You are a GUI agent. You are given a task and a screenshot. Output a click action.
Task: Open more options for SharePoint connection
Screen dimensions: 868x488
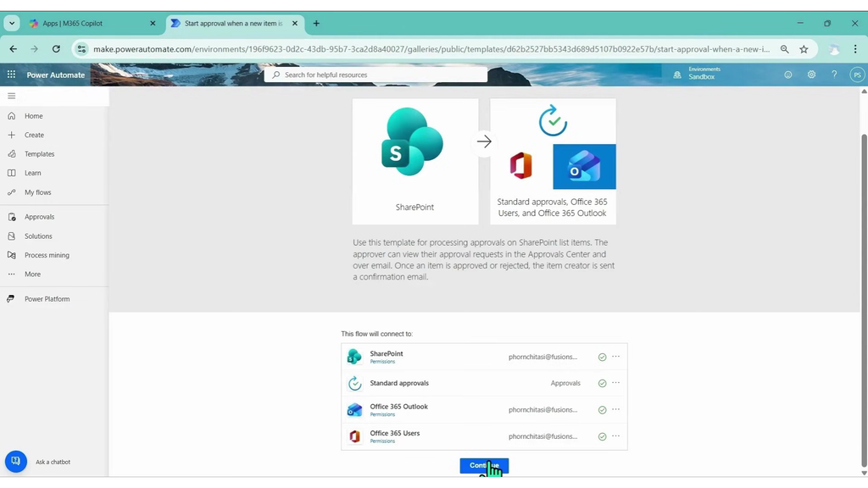click(x=615, y=357)
